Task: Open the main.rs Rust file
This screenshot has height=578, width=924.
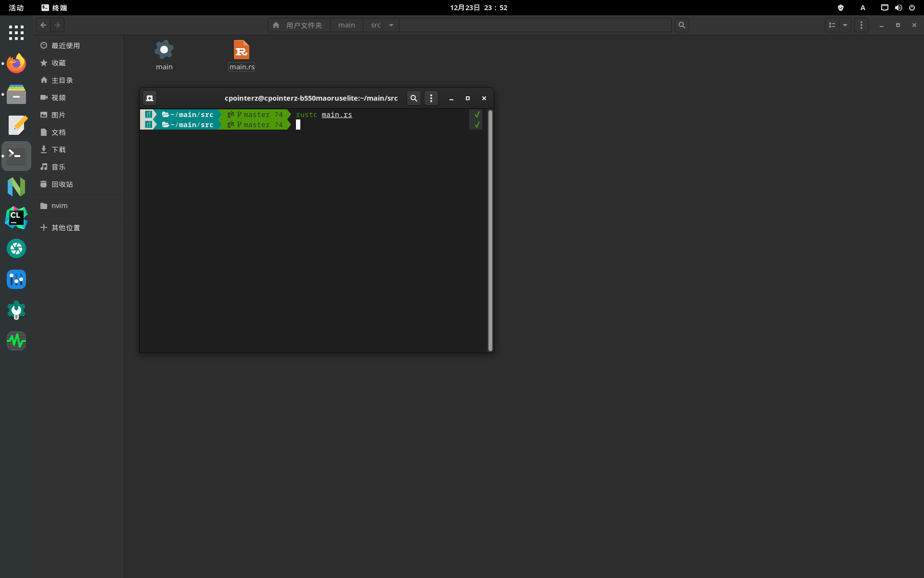Action: pyautogui.click(x=242, y=51)
